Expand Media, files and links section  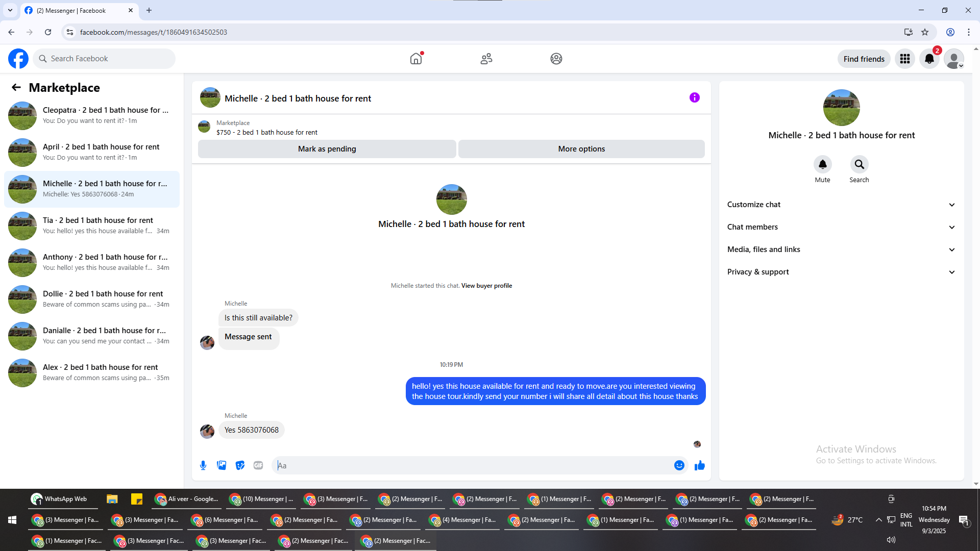click(841, 249)
